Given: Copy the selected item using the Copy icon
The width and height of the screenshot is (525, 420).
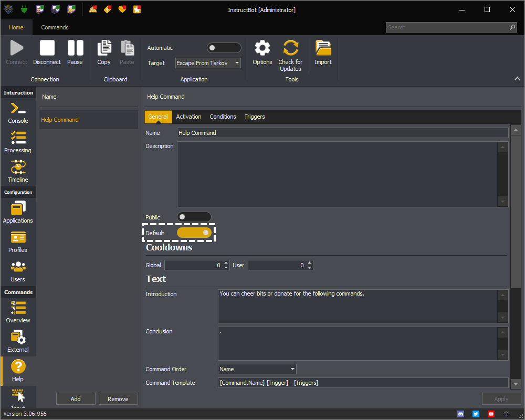Looking at the screenshot, I should pos(104,48).
